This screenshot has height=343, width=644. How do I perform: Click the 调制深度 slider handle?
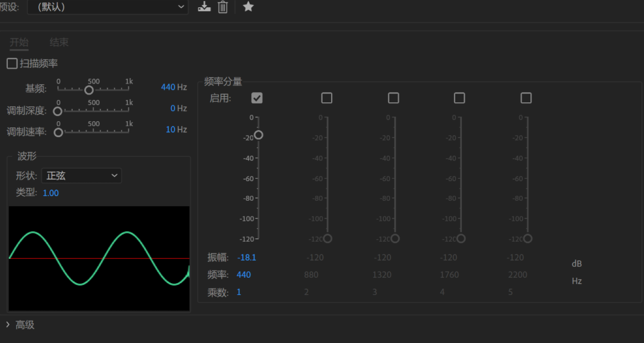[x=58, y=111]
